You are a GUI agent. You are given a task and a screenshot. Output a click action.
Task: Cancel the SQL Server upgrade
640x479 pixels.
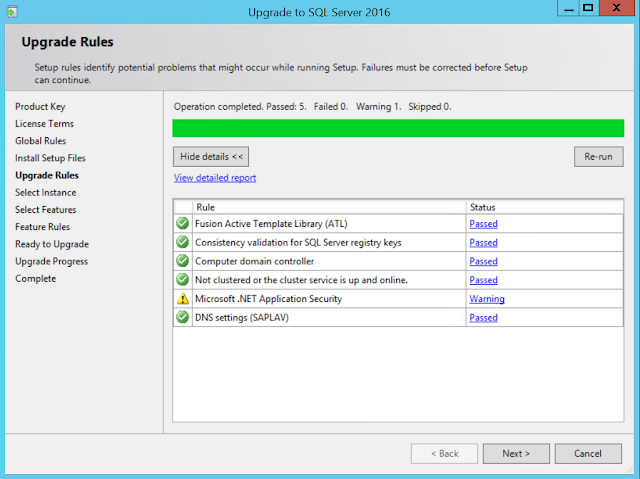(x=588, y=453)
